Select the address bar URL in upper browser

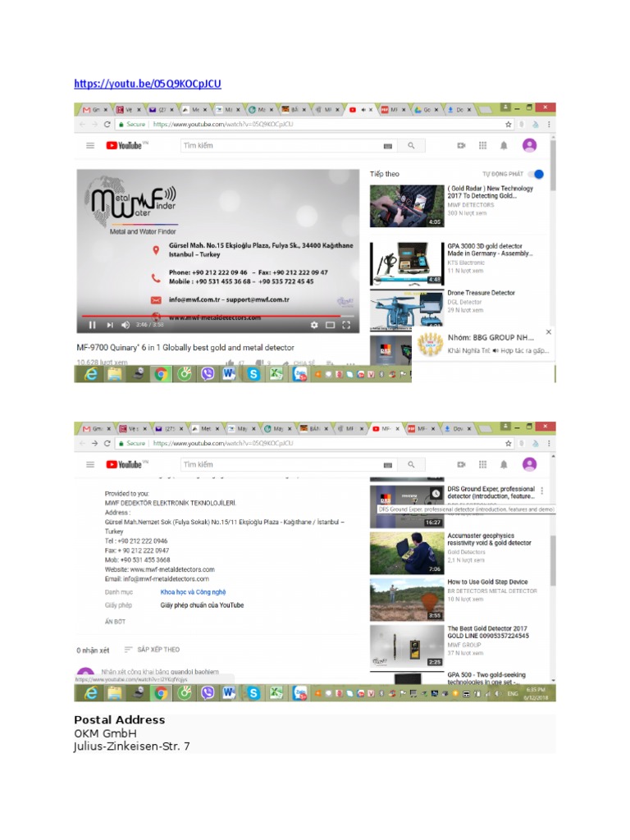pos(223,125)
